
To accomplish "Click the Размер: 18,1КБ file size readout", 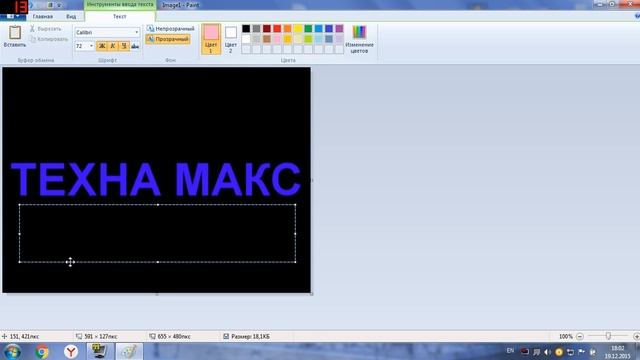I will 250,336.
